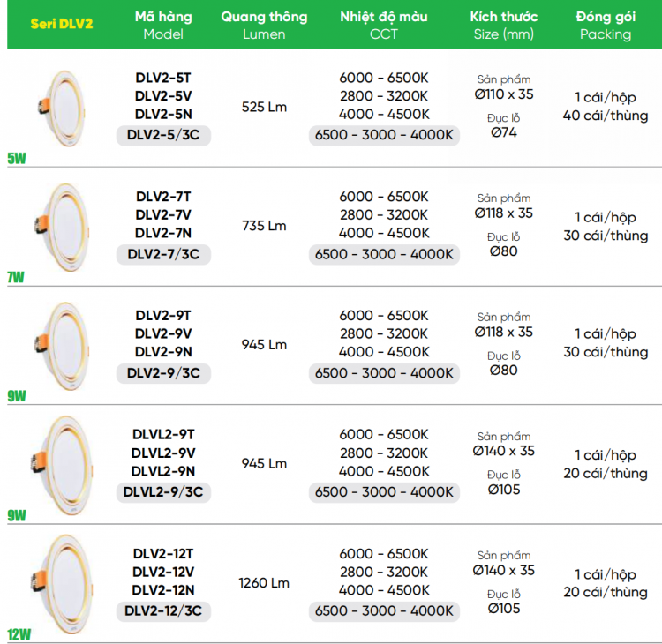The height and width of the screenshot is (644, 662).
Task: Click the DLVL2 9W downlight image
Action: click(62, 466)
